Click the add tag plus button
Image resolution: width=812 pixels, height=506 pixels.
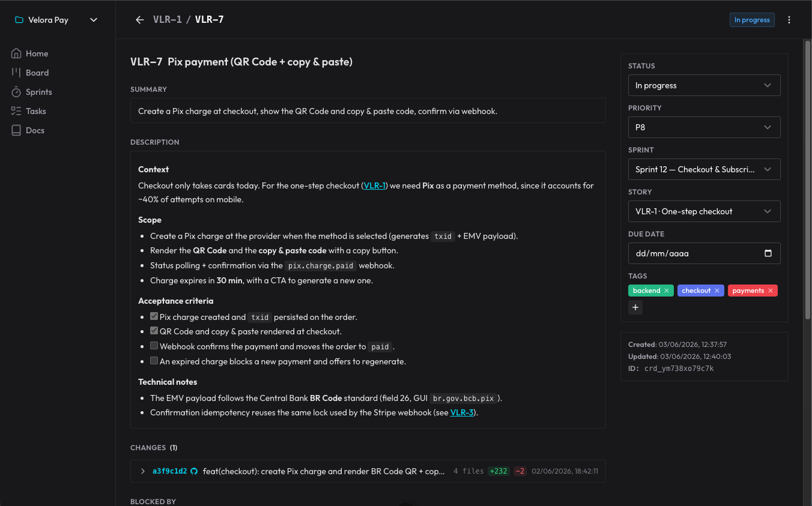[x=635, y=307]
